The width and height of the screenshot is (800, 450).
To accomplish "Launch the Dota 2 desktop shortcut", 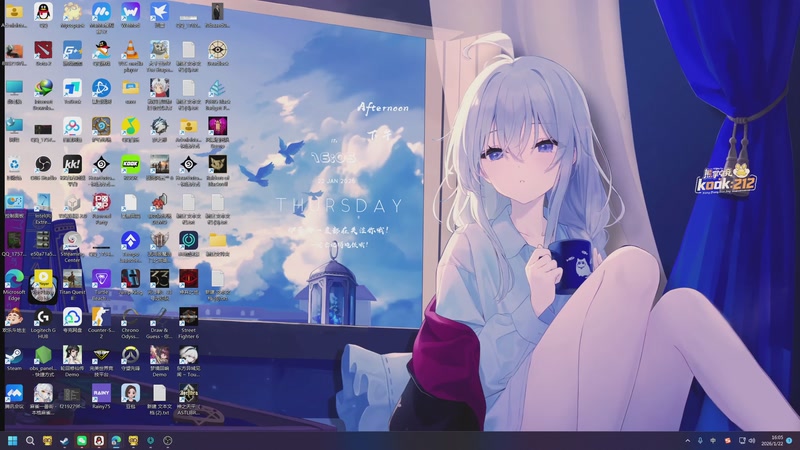I will 43,51.
